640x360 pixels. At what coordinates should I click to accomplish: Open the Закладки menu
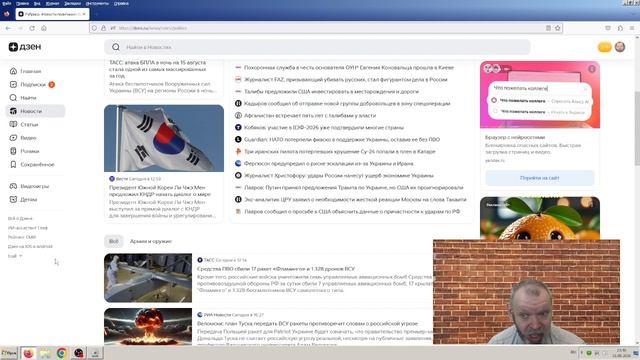(72, 3)
